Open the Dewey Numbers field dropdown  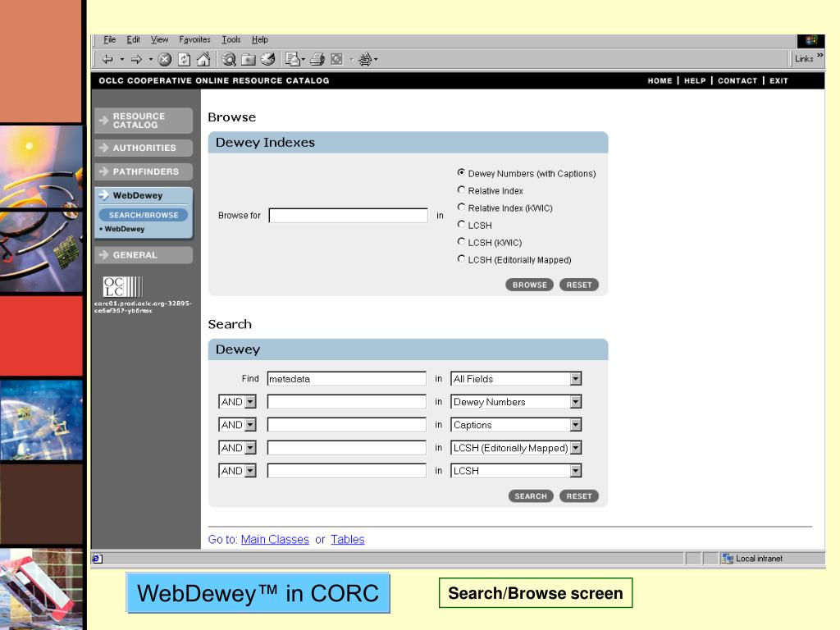tap(516, 402)
